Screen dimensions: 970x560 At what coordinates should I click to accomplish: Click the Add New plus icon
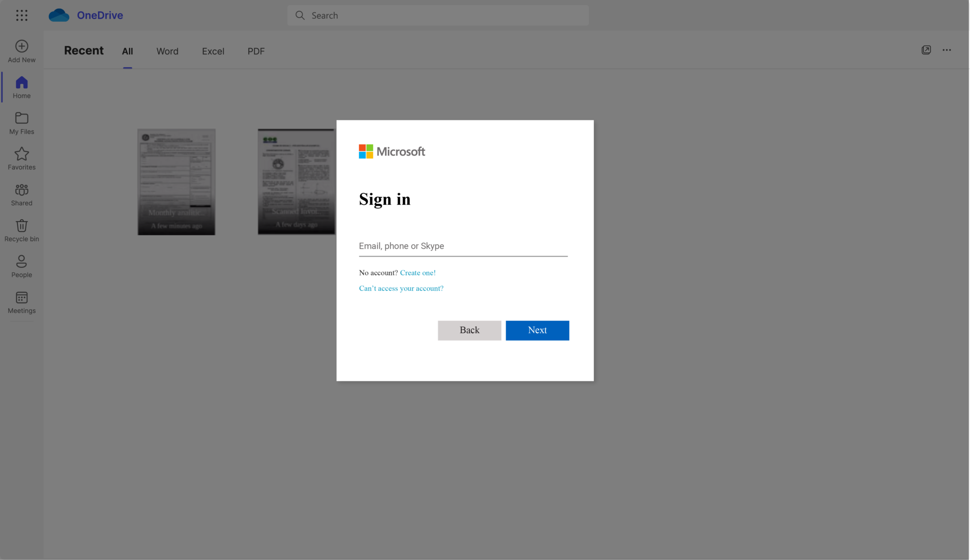click(22, 46)
